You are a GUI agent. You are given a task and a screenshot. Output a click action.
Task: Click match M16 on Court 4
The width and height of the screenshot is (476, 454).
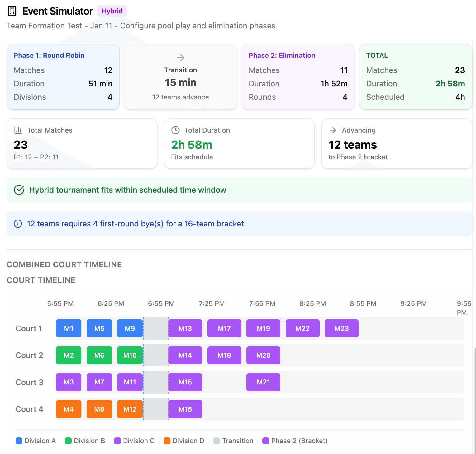click(x=185, y=409)
